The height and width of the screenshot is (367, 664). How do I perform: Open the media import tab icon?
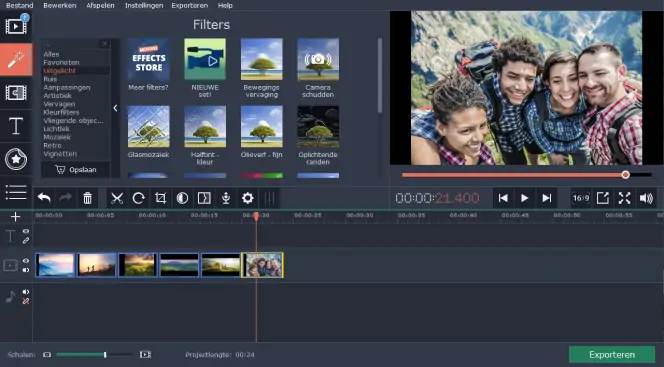click(x=16, y=25)
